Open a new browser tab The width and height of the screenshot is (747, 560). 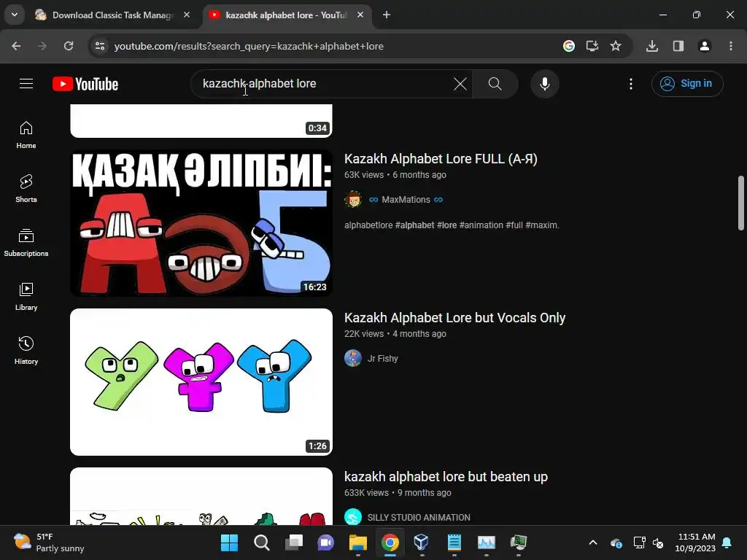pyautogui.click(x=387, y=15)
